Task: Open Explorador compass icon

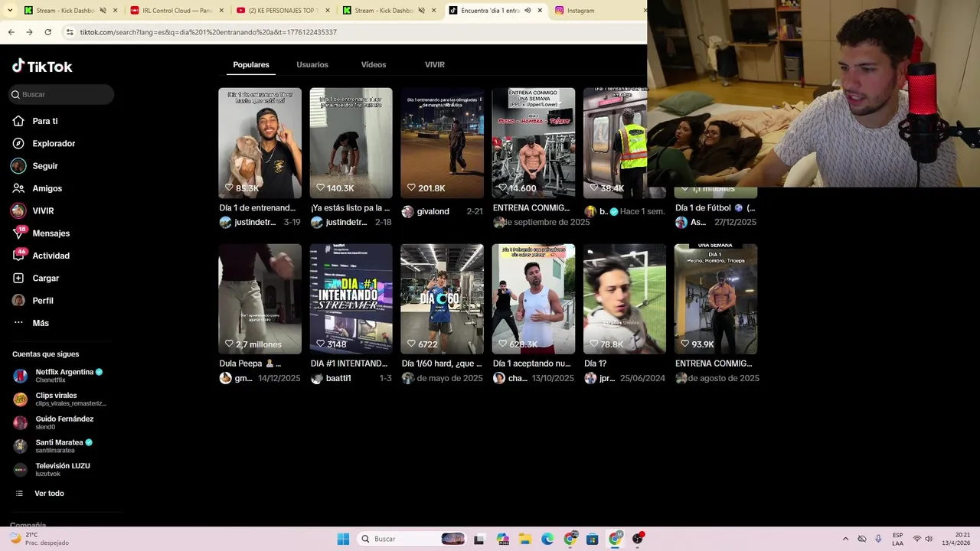Action: 18,143
